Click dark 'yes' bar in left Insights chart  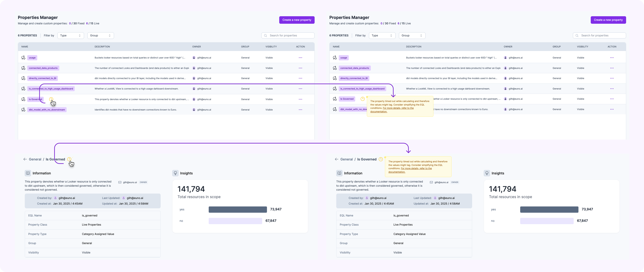pos(238,209)
